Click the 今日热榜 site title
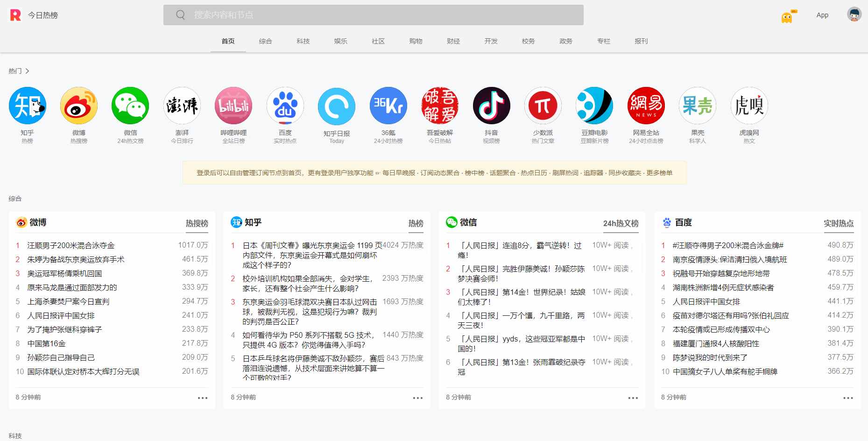 click(43, 15)
